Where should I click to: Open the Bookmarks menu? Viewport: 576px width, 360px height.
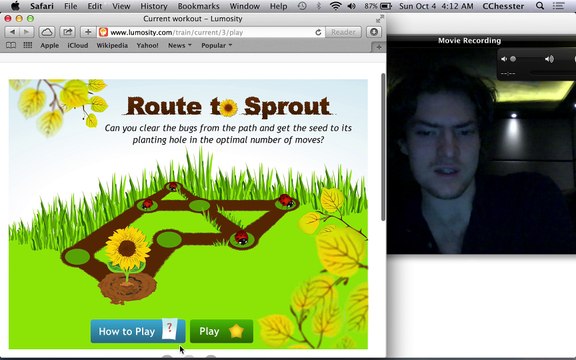click(198, 6)
